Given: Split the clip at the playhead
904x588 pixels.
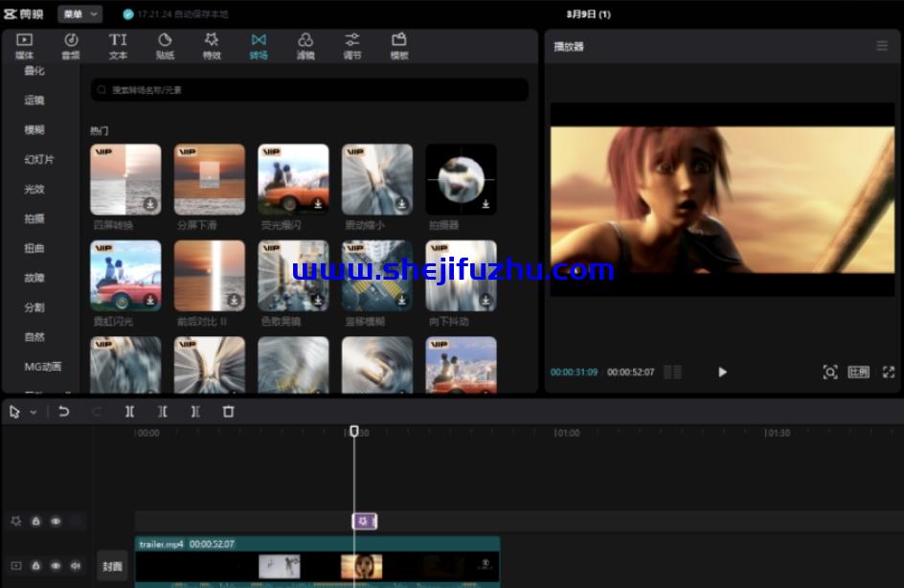Looking at the screenshot, I should tap(129, 412).
